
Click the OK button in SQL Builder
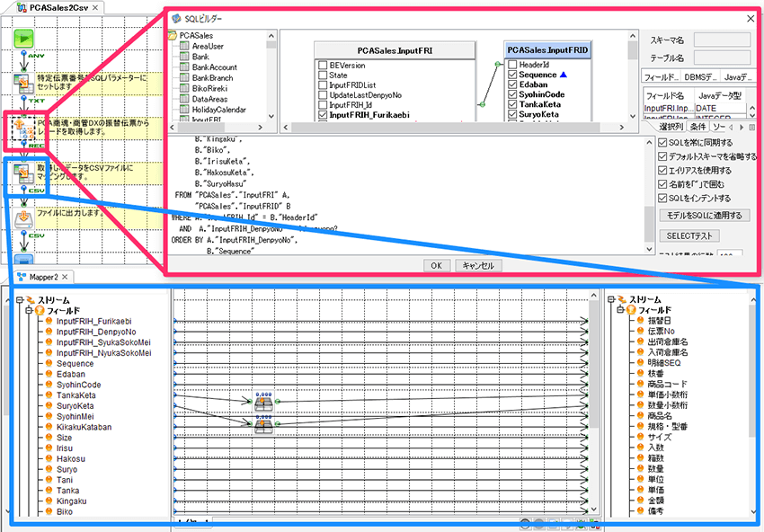point(436,265)
